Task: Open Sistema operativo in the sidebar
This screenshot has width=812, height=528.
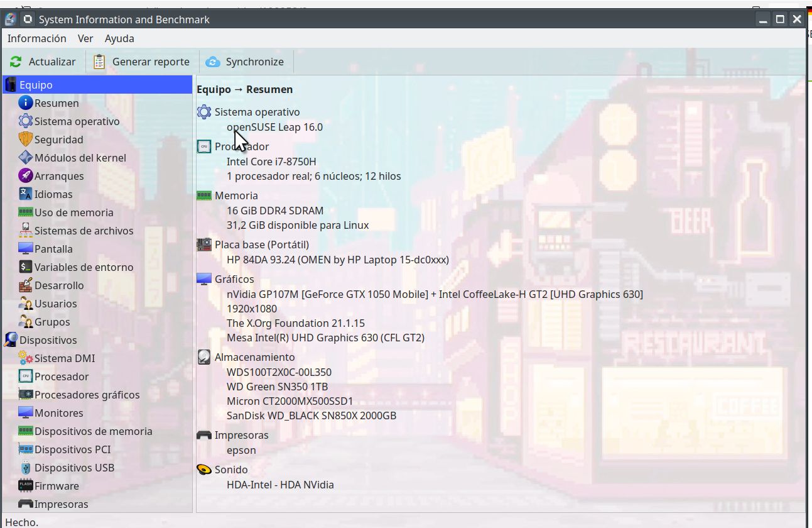Action: point(77,121)
